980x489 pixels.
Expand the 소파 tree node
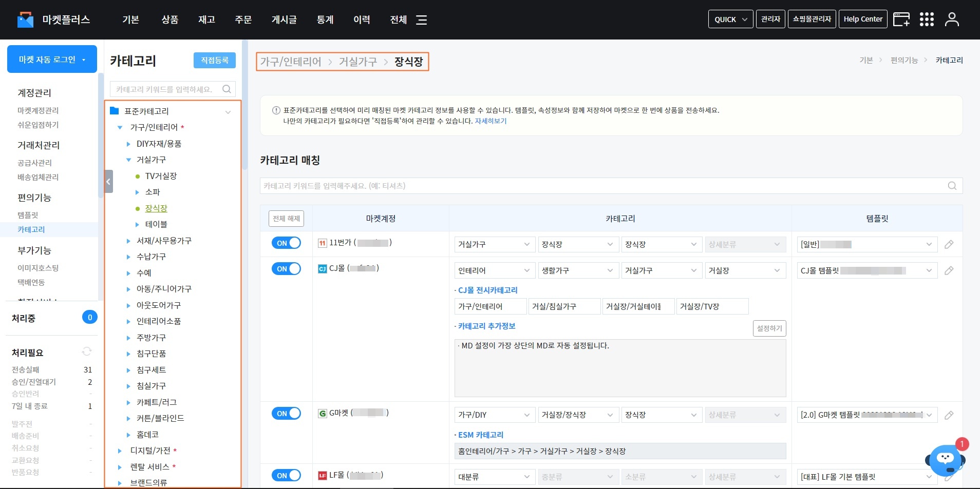pos(137,192)
